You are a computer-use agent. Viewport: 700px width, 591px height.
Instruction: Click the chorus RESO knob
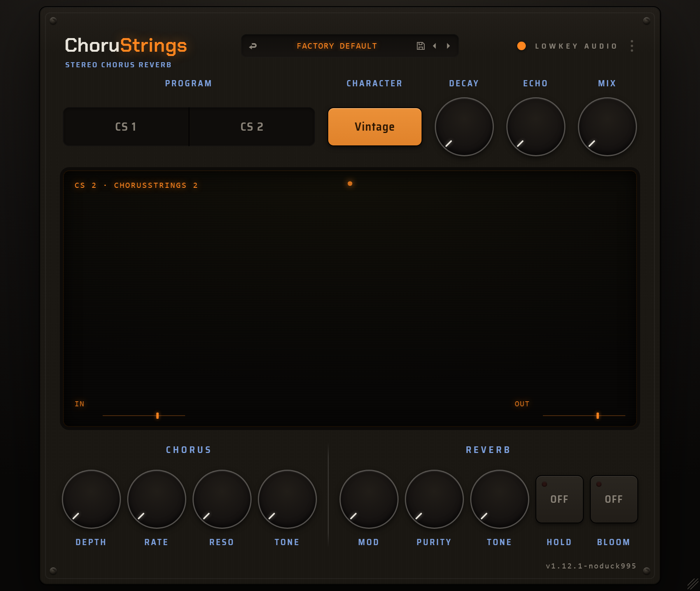tap(222, 499)
